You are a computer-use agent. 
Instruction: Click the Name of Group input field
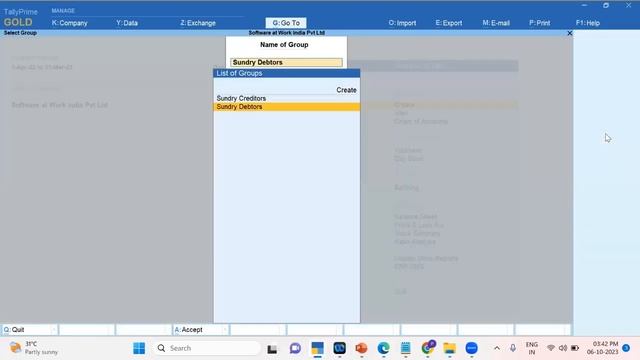point(286,62)
